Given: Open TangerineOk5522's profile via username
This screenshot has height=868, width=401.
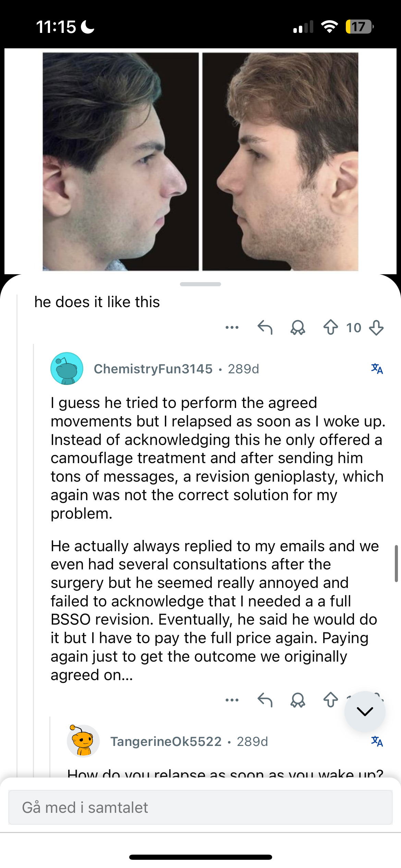Looking at the screenshot, I should pyautogui.click(x=166, y=742).
